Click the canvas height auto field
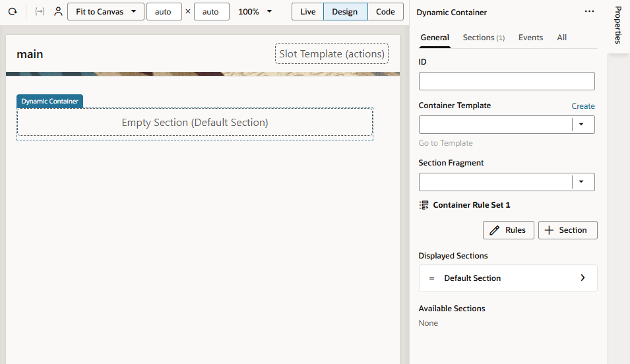630x364 pixels. click(211, 12)
